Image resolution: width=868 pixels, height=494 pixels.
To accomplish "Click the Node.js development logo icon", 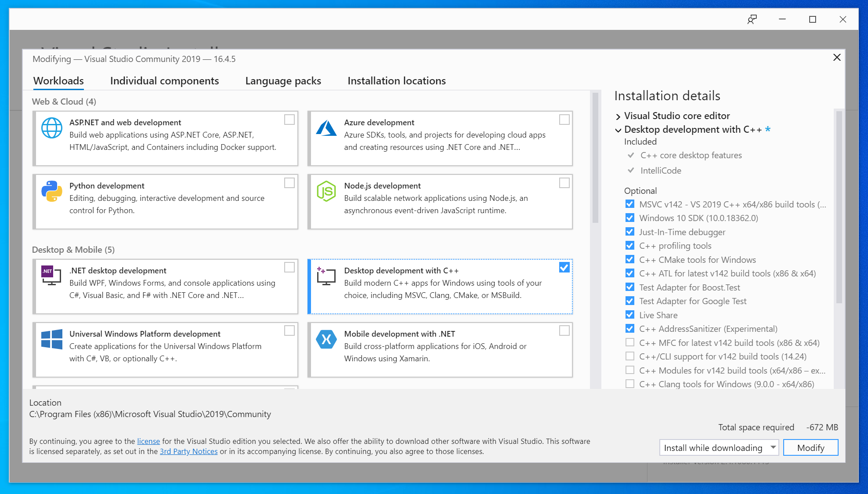I will (326, 191).
